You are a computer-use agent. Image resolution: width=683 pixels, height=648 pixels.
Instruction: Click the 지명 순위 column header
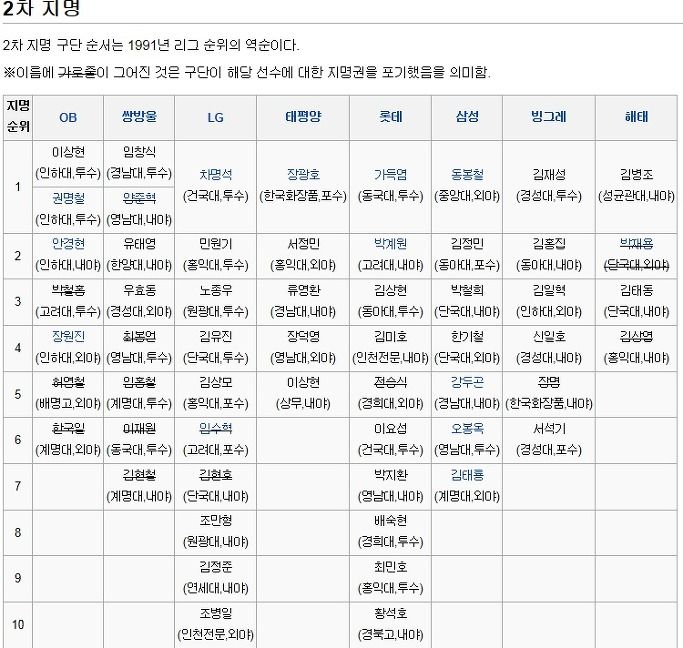tap(18, 116)
